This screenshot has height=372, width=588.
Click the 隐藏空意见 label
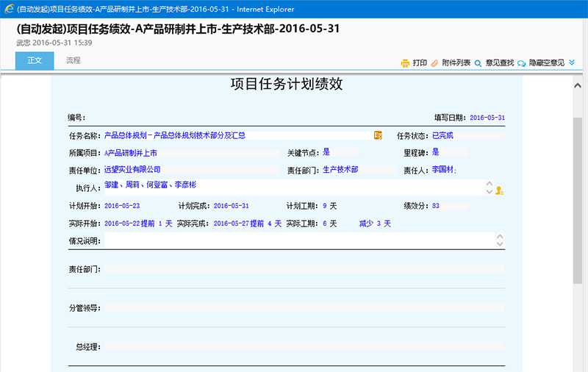tap(546, 63)
